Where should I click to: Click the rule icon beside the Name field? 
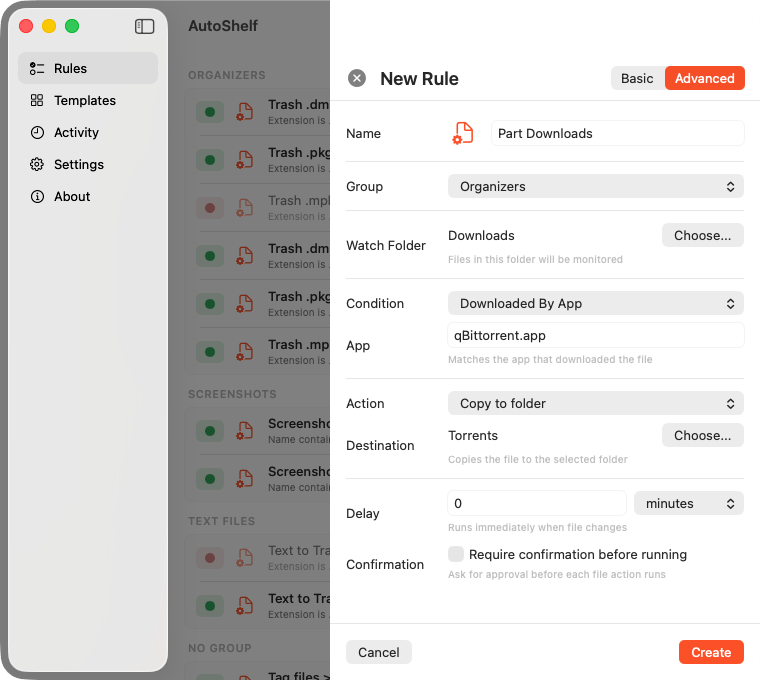pos(463,133)
